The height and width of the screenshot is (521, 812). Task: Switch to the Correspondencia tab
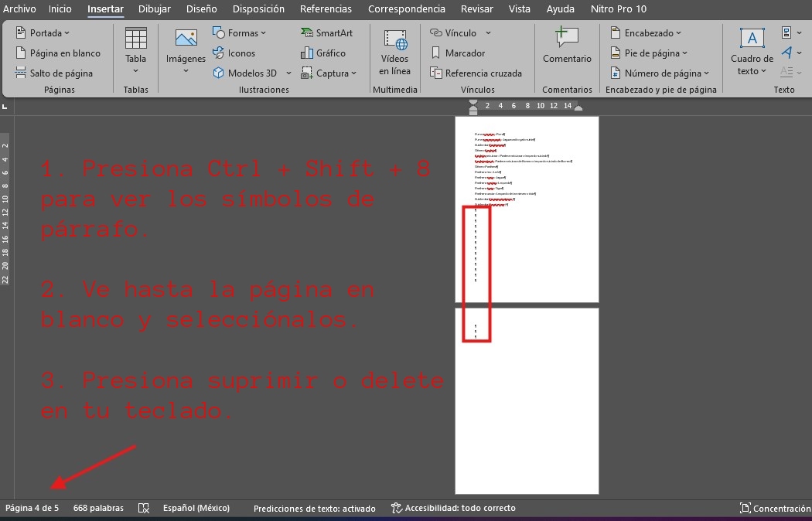click(x=407, y=9)
